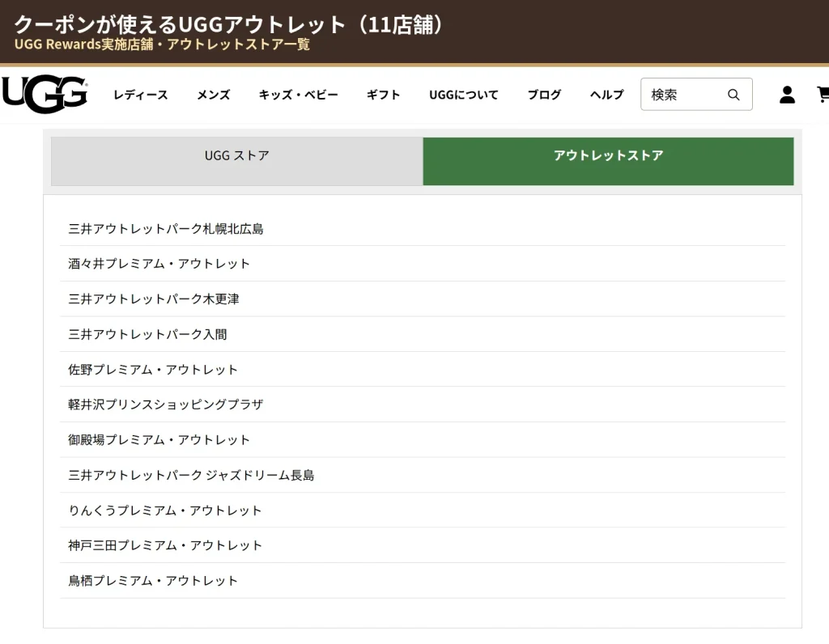Viewport: 829px width, 644px height.
Task: Open the UGGについて menu
Action: pyautogui.click(x=464, y=95)
